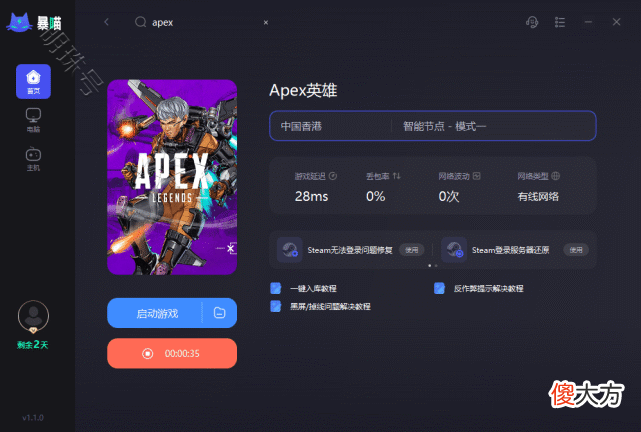Click the Apex英雄 game title

tap(303, 90)
